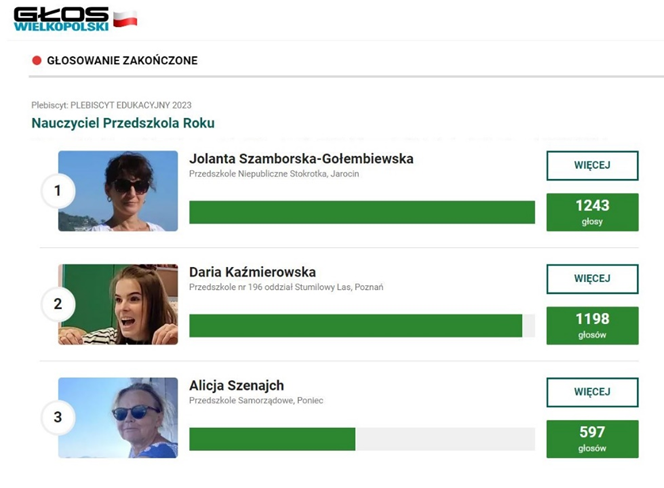Open Jolanta Szamborska-Gołembiewska name link

click(301, 159)
